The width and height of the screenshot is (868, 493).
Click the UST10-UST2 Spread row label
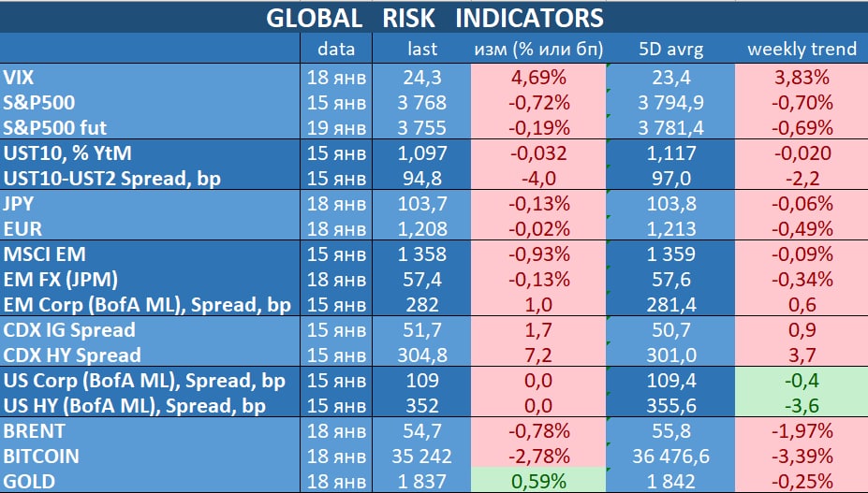pos(111,179)
